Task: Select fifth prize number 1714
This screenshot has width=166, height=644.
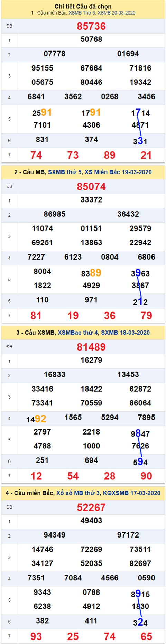Action: pyautogui.click(x=140, y=113)
